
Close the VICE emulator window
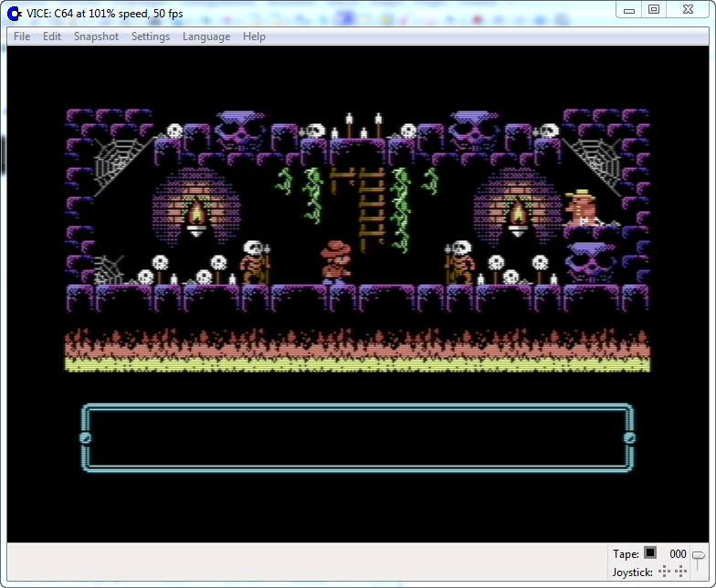click(x=689, y=9)
